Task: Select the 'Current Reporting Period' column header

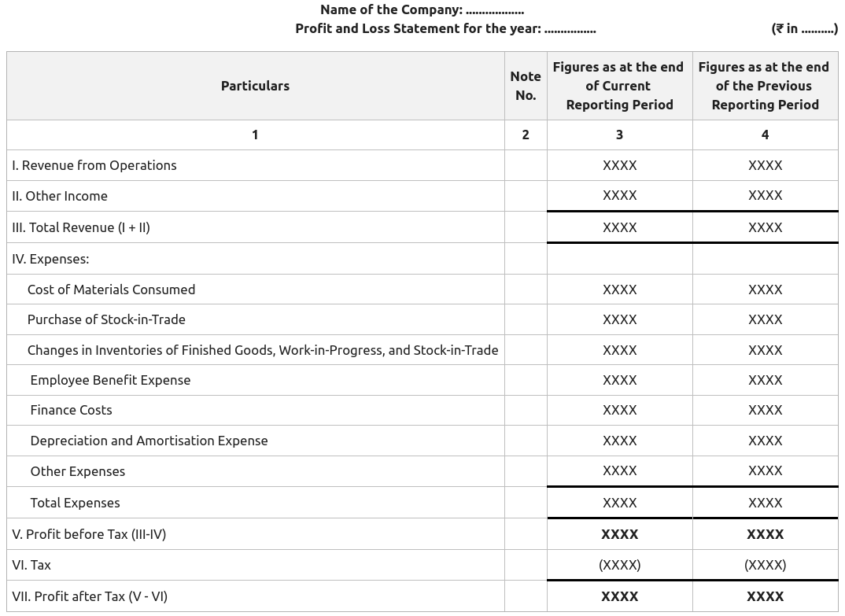Action: [x=618, y=85]
